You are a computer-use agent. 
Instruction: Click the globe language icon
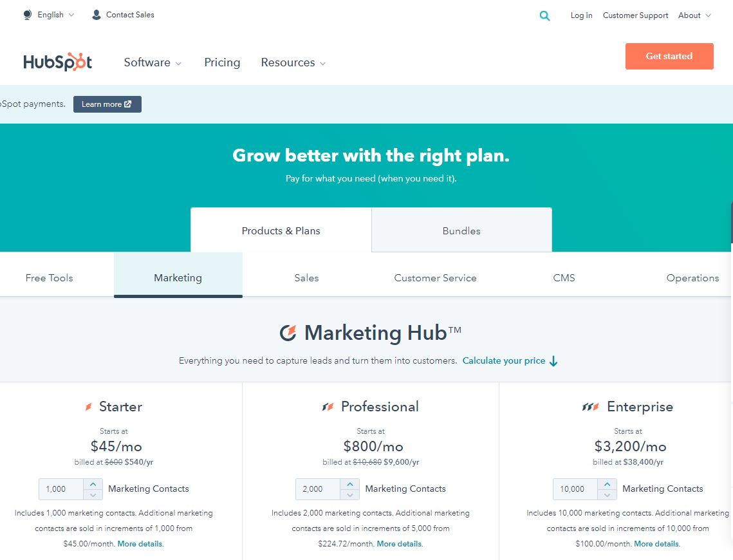pos(28,15)
